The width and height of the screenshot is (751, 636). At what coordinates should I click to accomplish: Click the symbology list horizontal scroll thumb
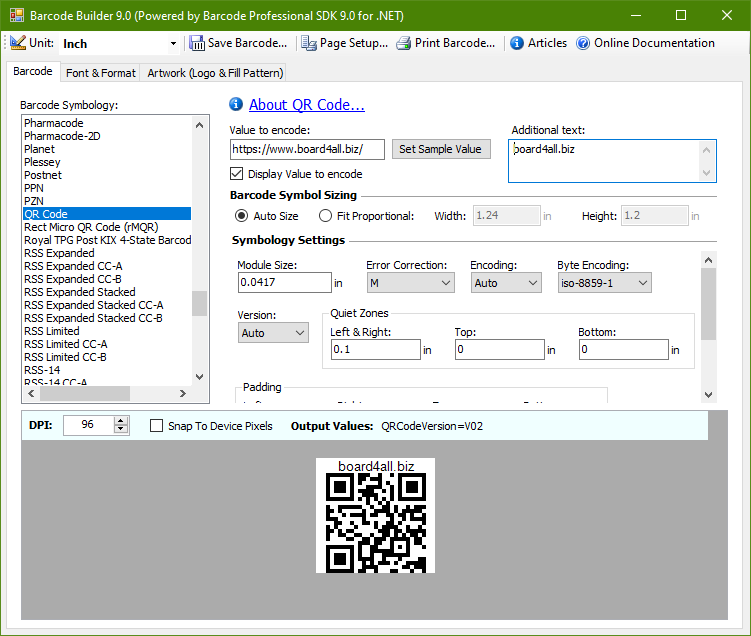[x=85, y=394]
